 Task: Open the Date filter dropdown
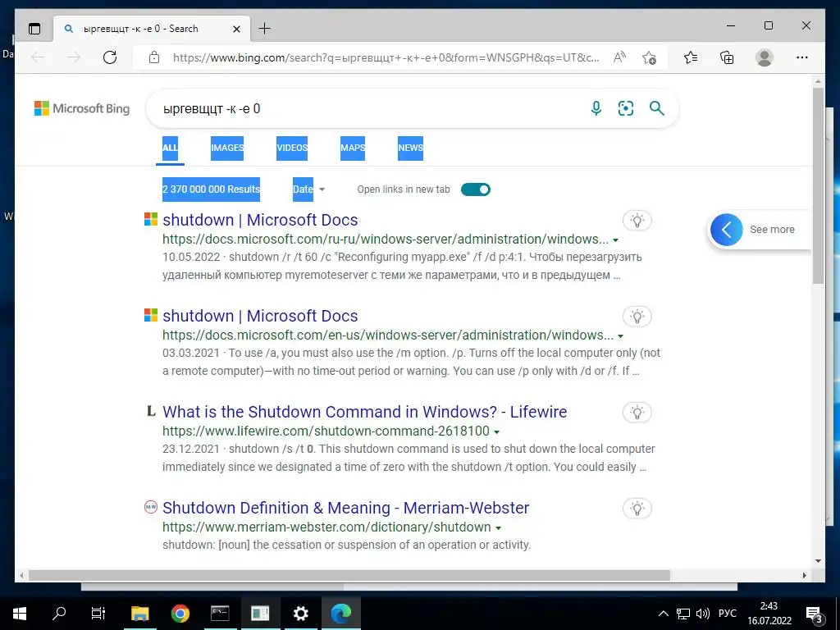coord(308,189)
